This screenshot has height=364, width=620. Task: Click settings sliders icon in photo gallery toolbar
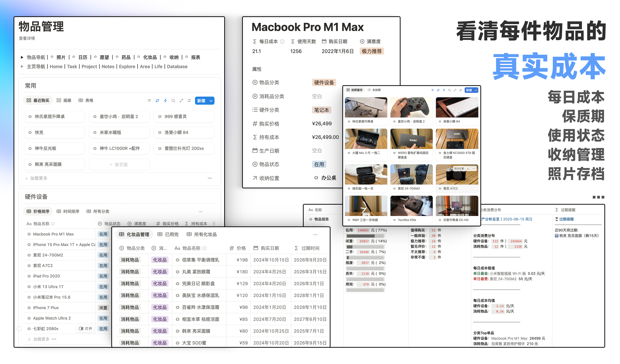[x=461, y=90]
